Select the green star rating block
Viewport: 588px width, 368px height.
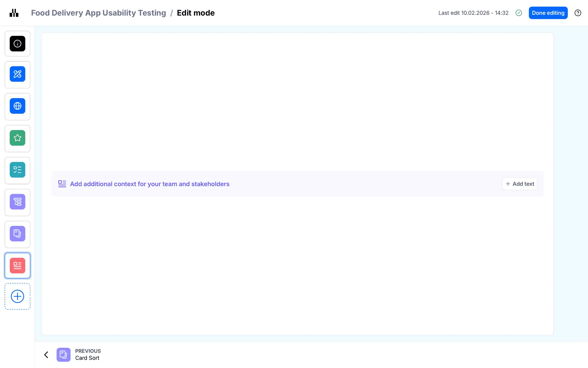tap(17, 138)
